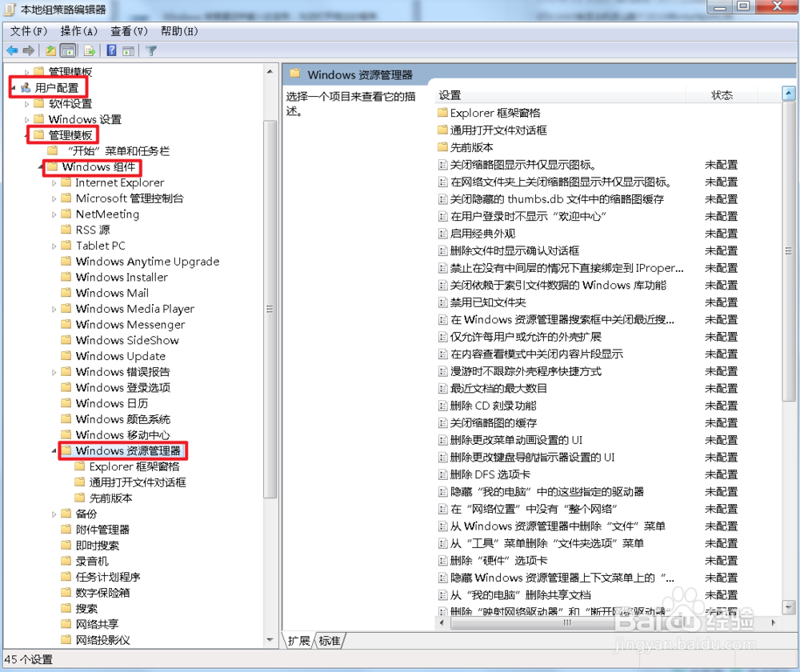Screen dimensions: 800x672
Task: Select the 网络共享 tree item
Action: click(x=97, y=624)
